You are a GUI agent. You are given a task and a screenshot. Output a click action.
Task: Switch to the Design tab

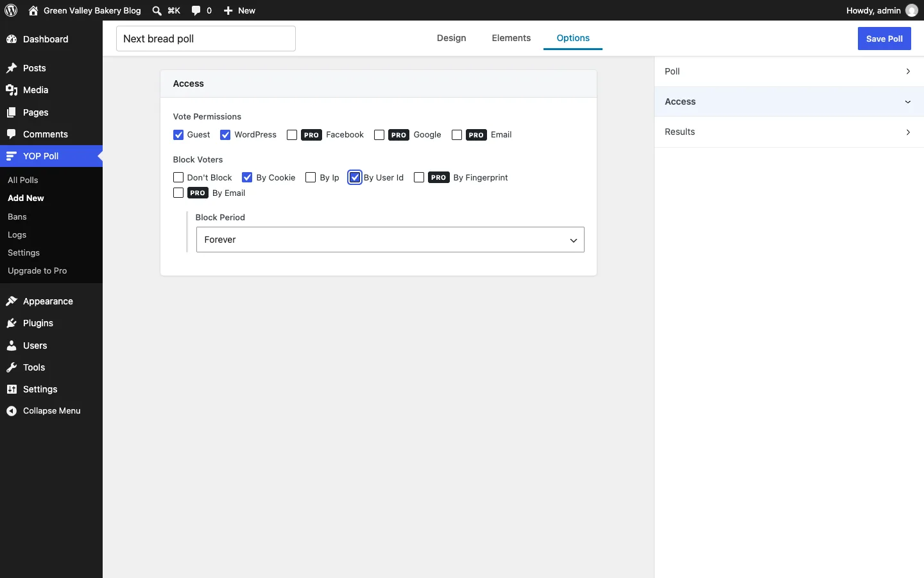pos(452,38)
